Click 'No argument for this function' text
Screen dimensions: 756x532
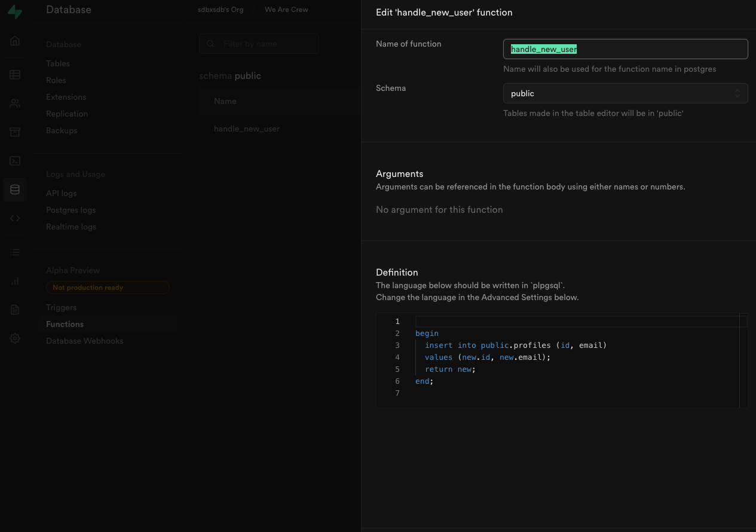click(439, 209)
